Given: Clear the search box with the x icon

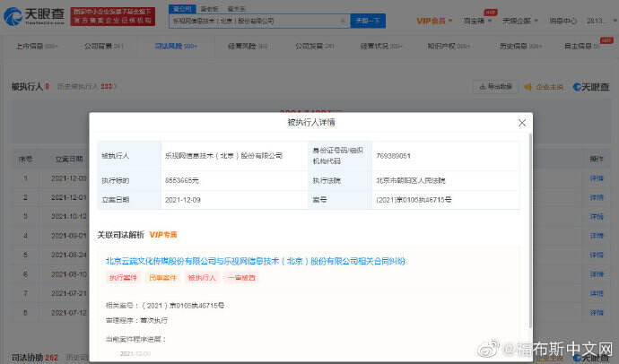Looking at the screenshot, I should point(343,21).
